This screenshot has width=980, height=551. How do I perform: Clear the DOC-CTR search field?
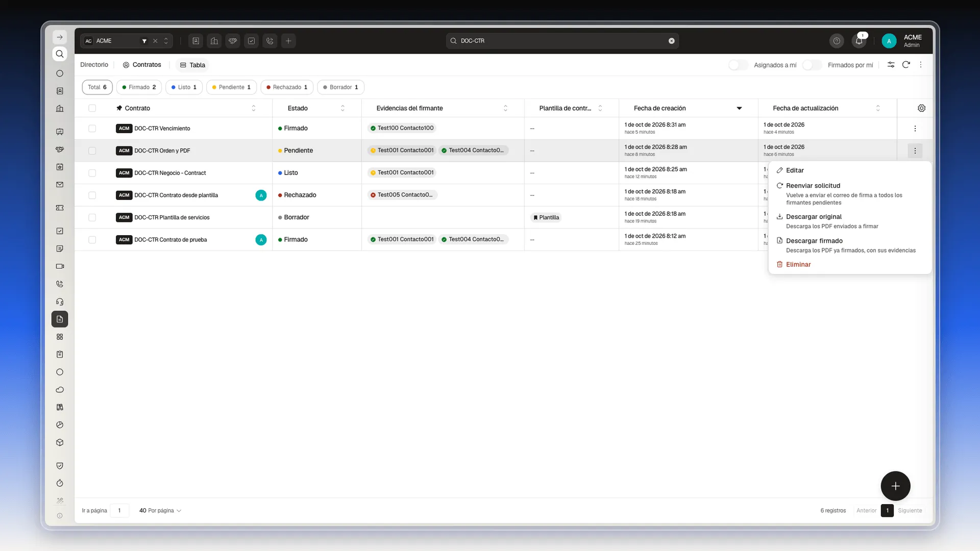coord(672,41)
